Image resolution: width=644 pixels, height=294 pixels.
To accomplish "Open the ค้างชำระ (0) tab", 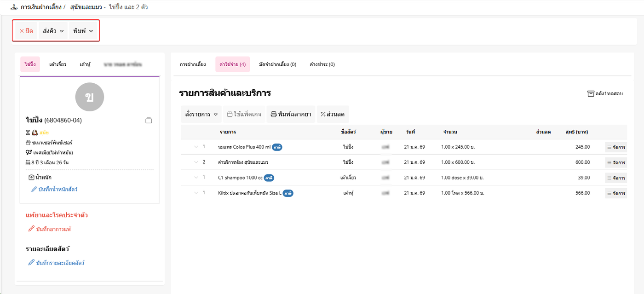I will pos(322,64).
